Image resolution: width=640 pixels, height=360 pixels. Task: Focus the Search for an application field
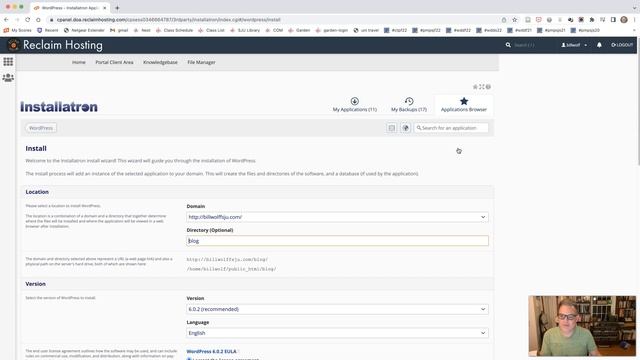(451, 128)
